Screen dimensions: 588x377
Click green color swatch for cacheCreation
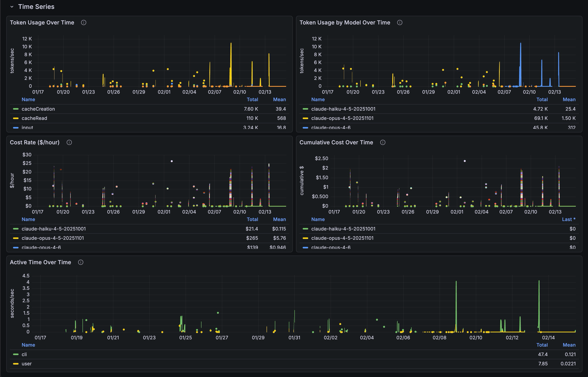click(16, 109)
